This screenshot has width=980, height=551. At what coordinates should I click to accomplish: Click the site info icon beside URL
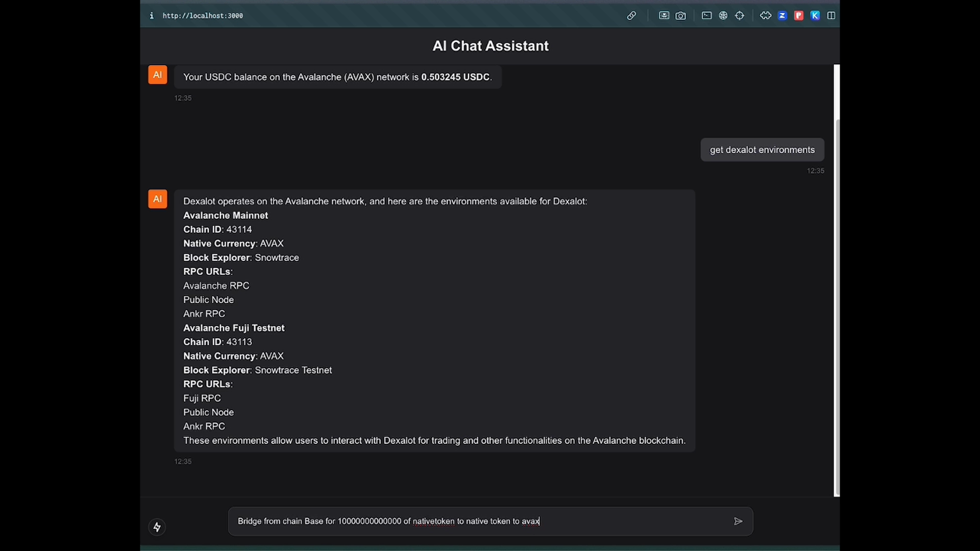[x=152, y=16]
